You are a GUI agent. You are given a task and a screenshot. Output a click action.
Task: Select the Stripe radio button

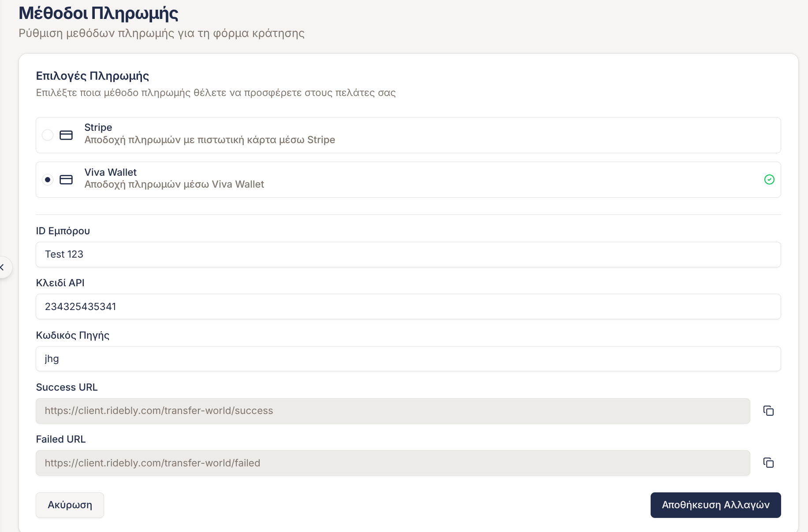click(x=48, y=135)
